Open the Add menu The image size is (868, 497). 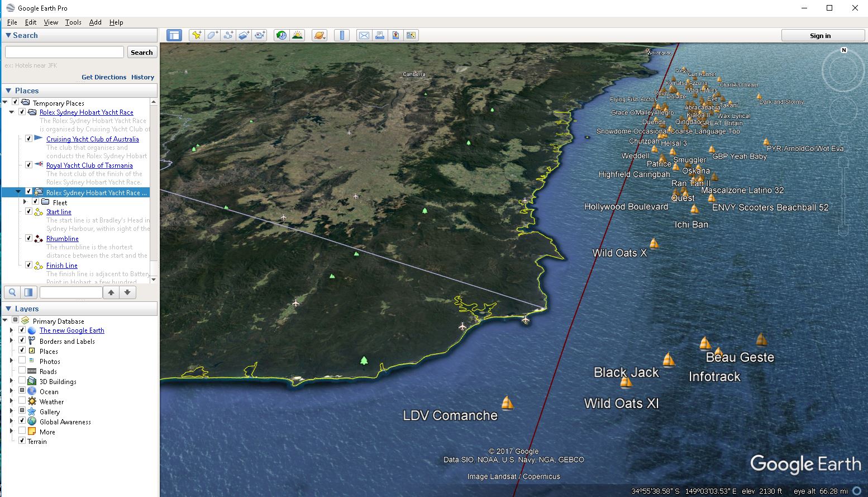(96, 22)
